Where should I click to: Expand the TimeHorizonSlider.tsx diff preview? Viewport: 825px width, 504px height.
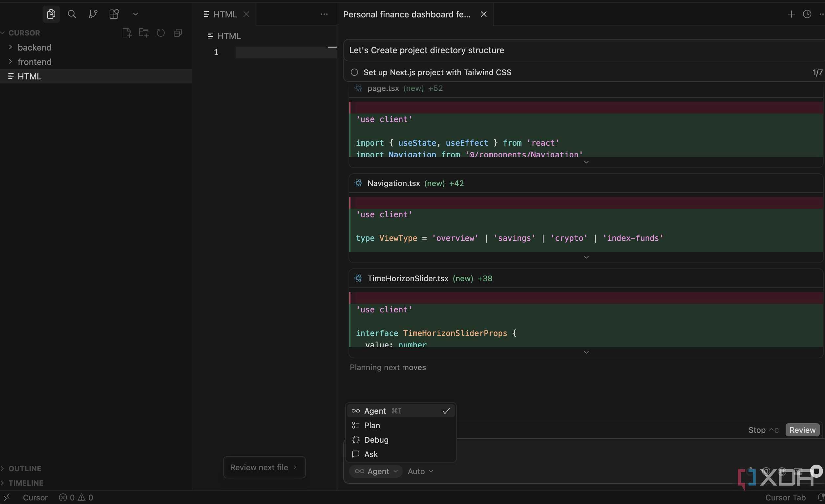(586, 352)
